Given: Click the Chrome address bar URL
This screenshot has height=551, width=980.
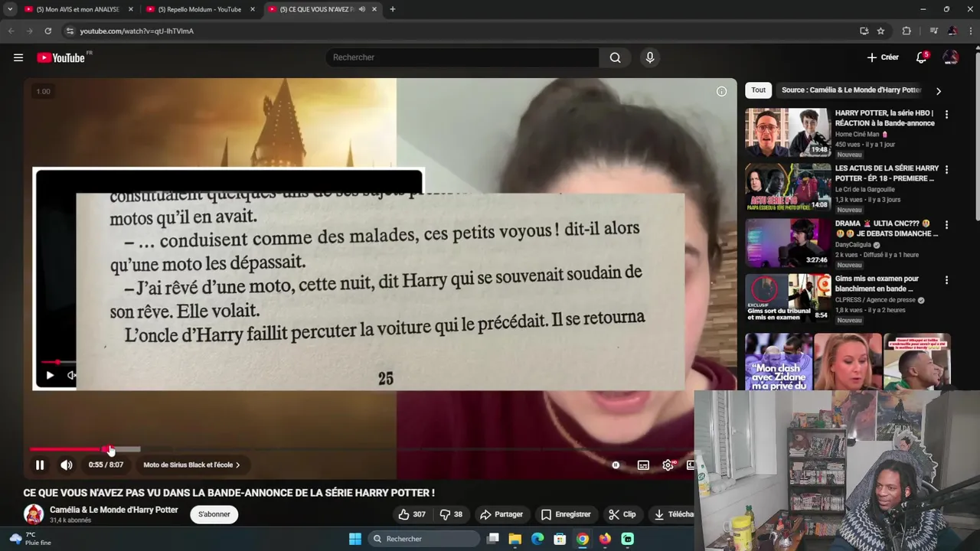Looking at the screenshot, I should [x=137, y=31].
